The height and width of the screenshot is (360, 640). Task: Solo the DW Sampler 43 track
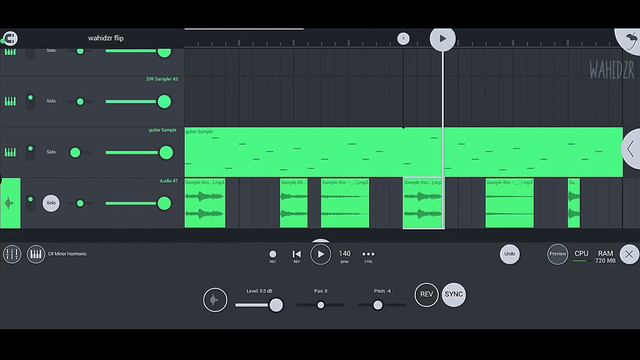(51, 101)
